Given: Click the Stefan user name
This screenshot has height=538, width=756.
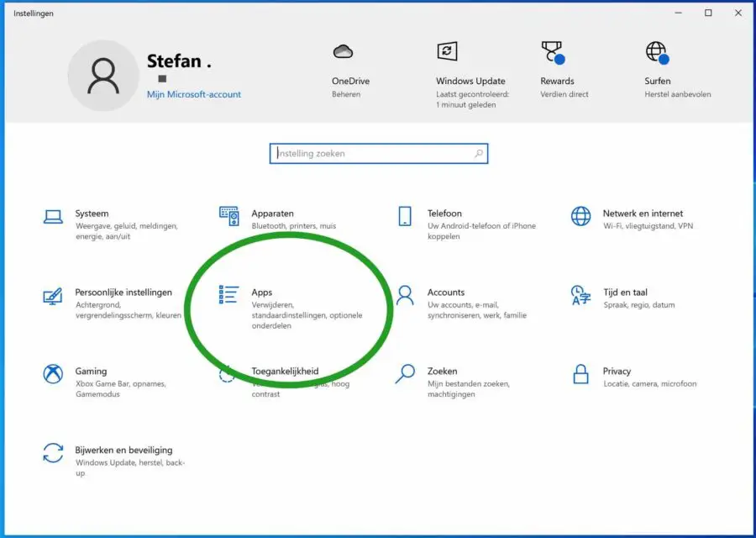Looking at the screenshot, I should point(179,61).
